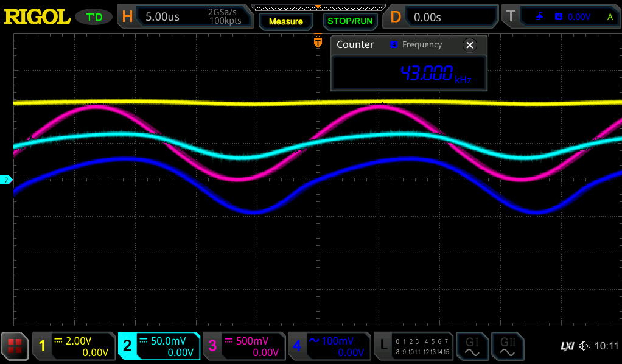The height and width of the screenshot is (364, 622).
Task: Click the orange trigger position T marker
Action: click(x=318, y=41)
